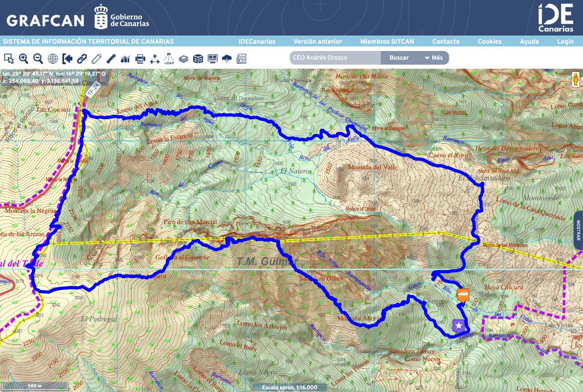583x392 pixels.
Task: Select the pencil drawing tool
Action: click(97, 59)
